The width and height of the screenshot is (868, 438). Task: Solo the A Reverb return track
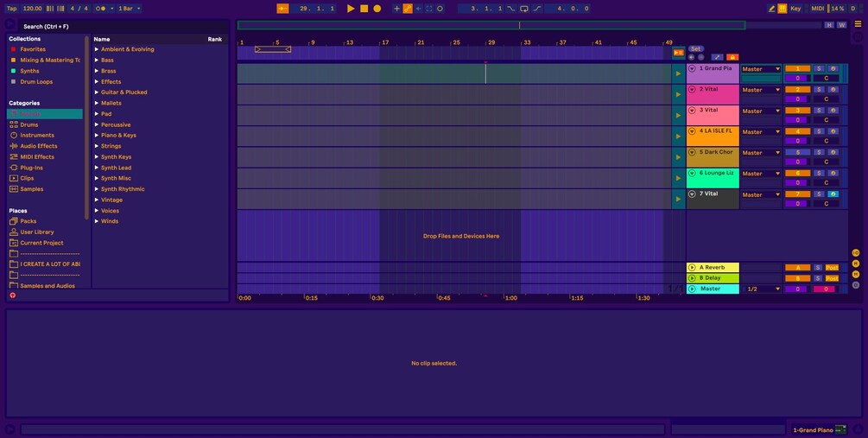click(x=818, y=268)
